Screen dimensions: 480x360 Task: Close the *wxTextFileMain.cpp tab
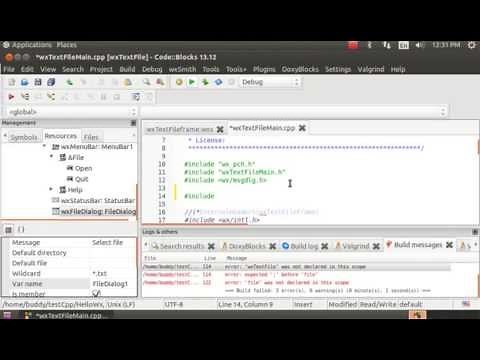[302, 128]
